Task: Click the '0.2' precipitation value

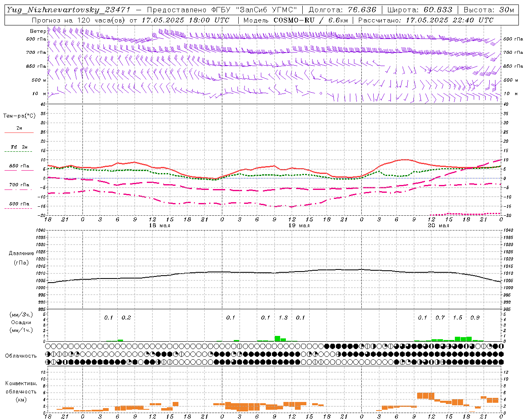Action: point(126,317)
